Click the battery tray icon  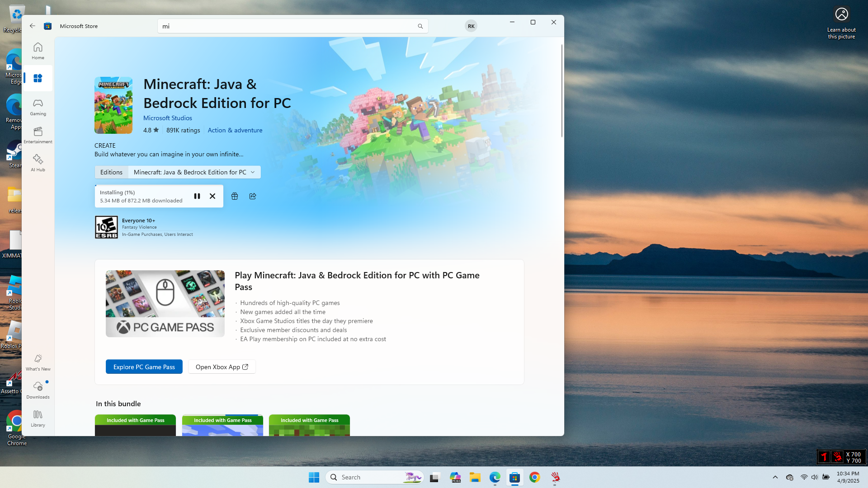(x=826, y=477)
